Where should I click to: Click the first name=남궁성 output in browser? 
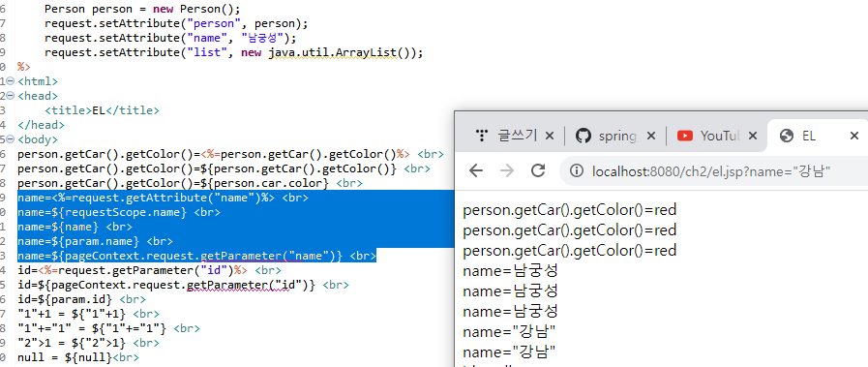510,271
